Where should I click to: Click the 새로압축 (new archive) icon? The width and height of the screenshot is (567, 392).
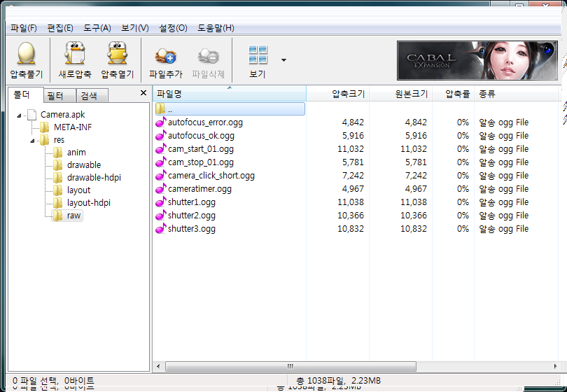75,55
